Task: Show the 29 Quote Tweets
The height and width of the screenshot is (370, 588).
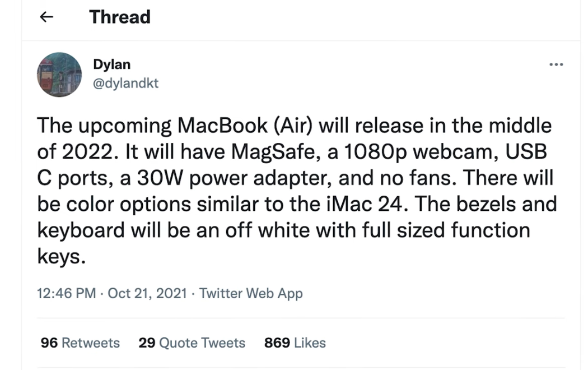Action: [x=192, y=343]
